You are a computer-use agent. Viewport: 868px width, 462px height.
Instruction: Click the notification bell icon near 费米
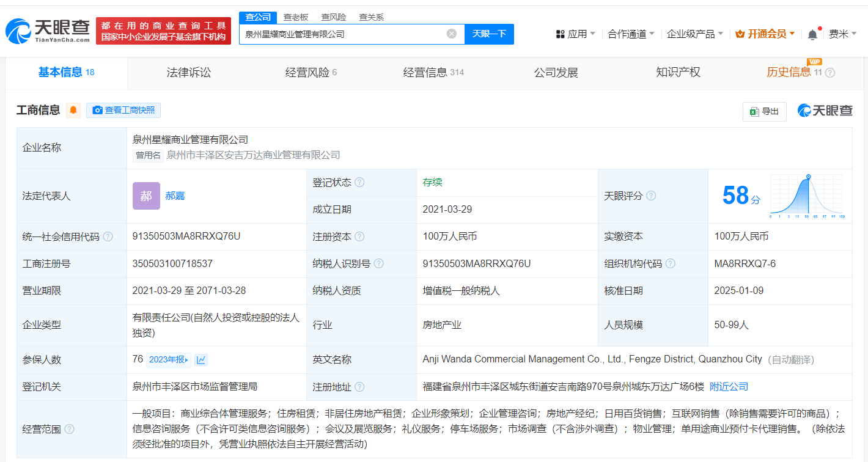[812, 34]
